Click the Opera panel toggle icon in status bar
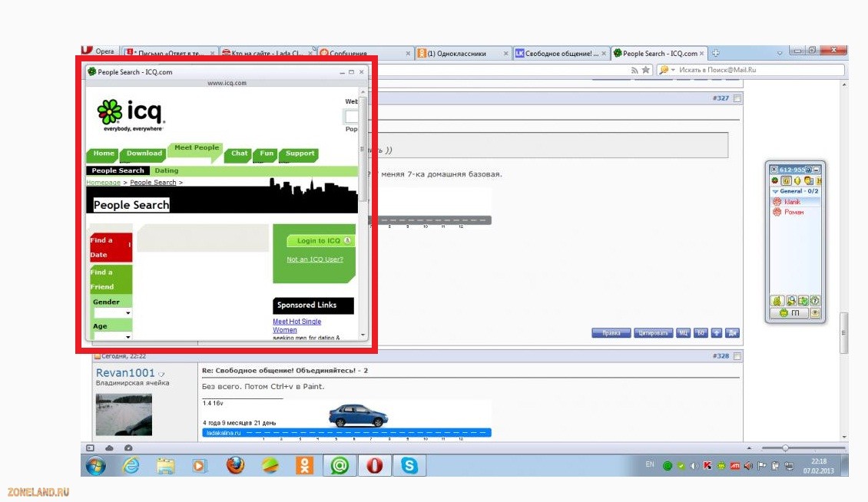The image size is (868, 502). [90, 448]
